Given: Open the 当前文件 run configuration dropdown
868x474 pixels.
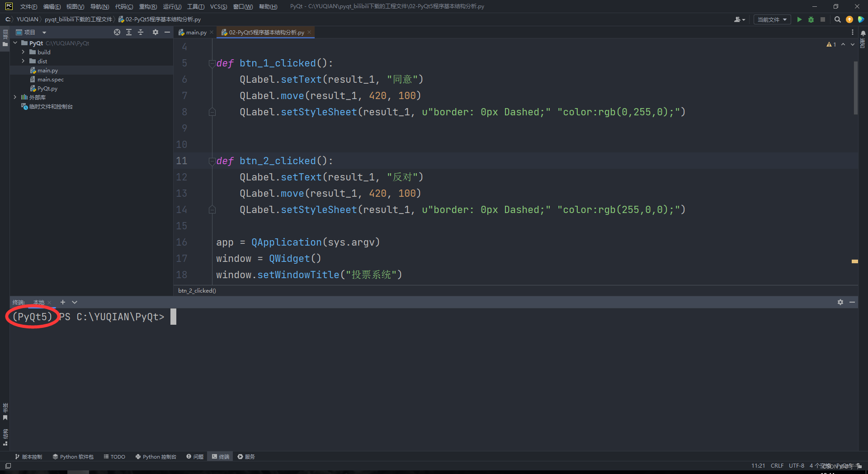Looking at the screenshot, I should coord(772,19).
